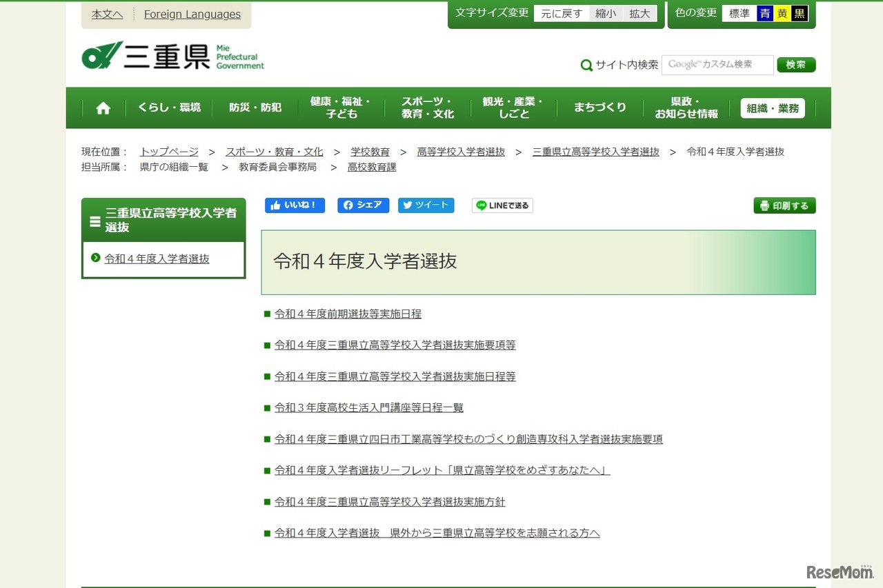Image resolution: width=883 pixels, height=588 pixels.
Task: Enlarge text size with 拡大 button
Action: pos(639,14)
